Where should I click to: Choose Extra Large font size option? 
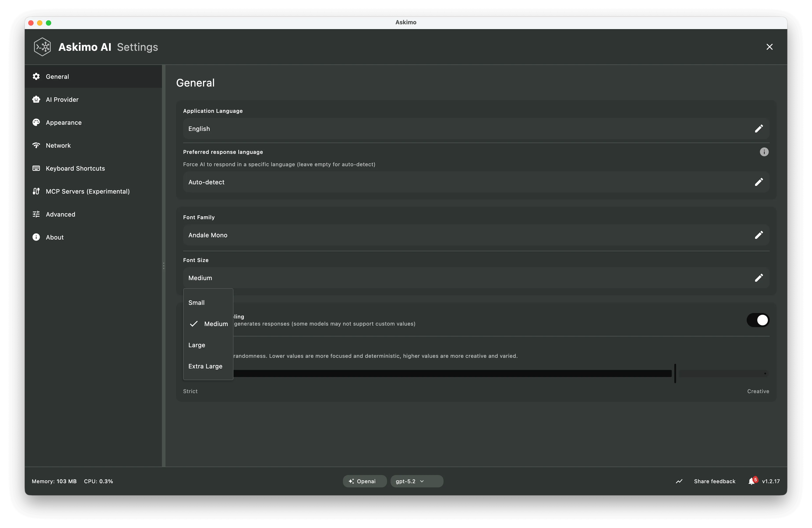click(x=205, y=366)
